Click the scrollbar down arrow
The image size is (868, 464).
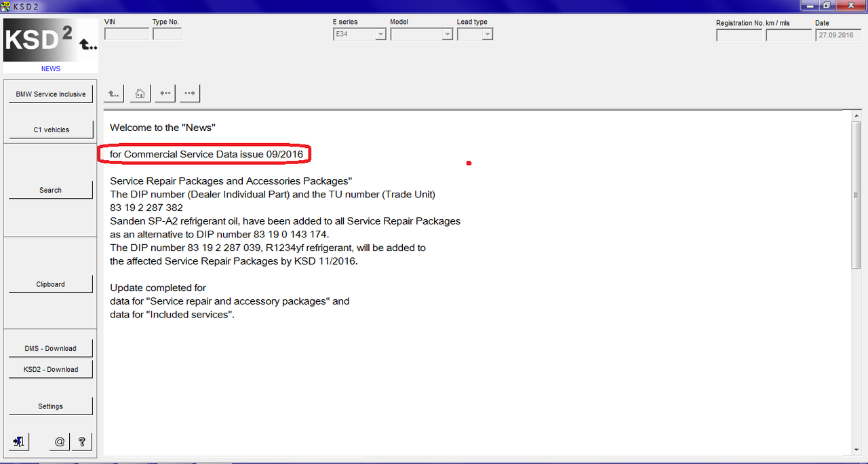click(857, 450)
